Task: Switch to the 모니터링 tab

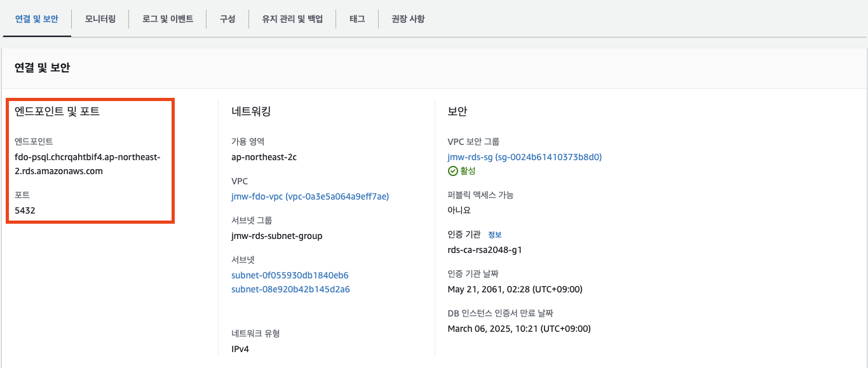Action: [x=100, y=18]
